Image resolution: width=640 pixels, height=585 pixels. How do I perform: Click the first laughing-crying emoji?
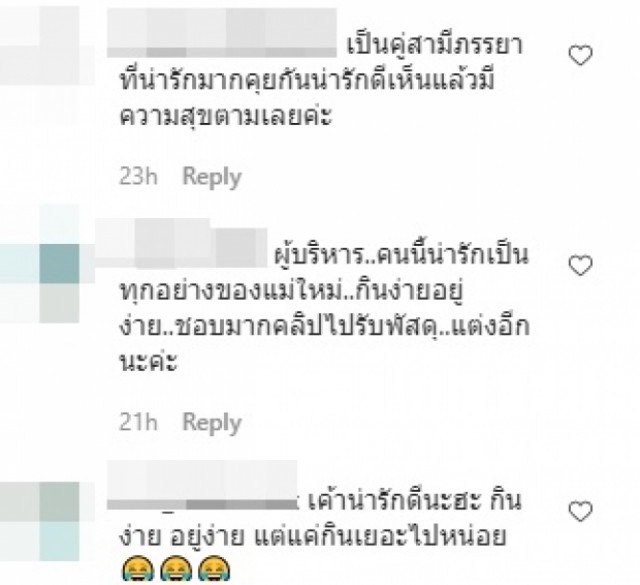coord(138,570)
